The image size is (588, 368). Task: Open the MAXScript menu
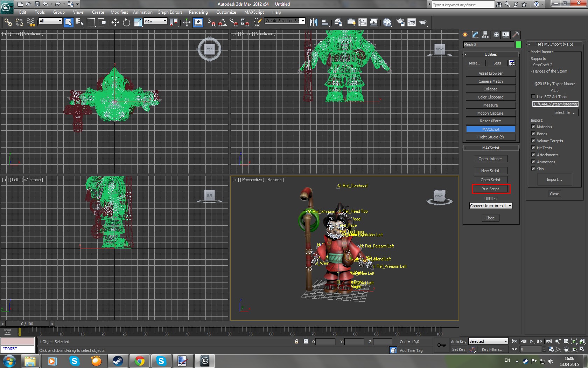(x=254, y=12)
